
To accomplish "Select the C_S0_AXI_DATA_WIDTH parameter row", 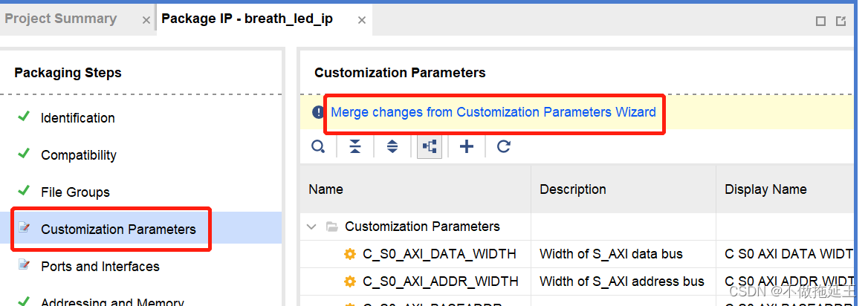I will pyautogui.click(x=439, y=254).
